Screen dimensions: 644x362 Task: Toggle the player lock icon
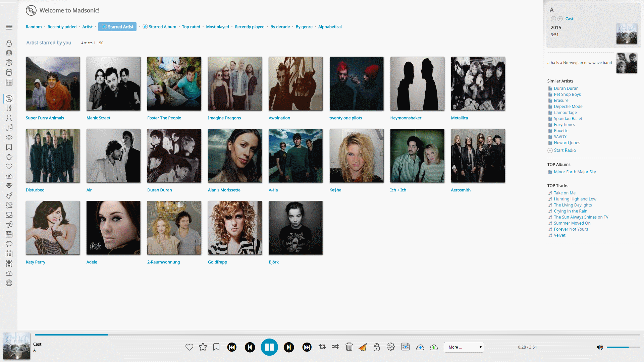point(377,347)
